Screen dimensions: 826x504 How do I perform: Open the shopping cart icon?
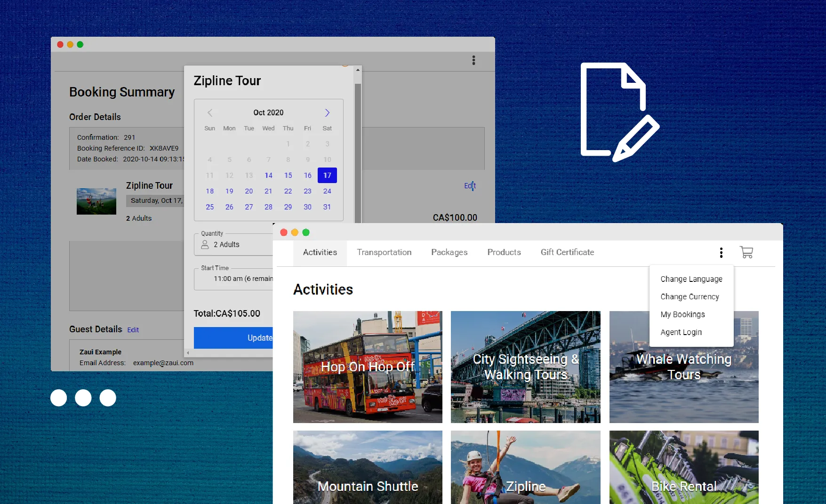[x=746, y=252]
